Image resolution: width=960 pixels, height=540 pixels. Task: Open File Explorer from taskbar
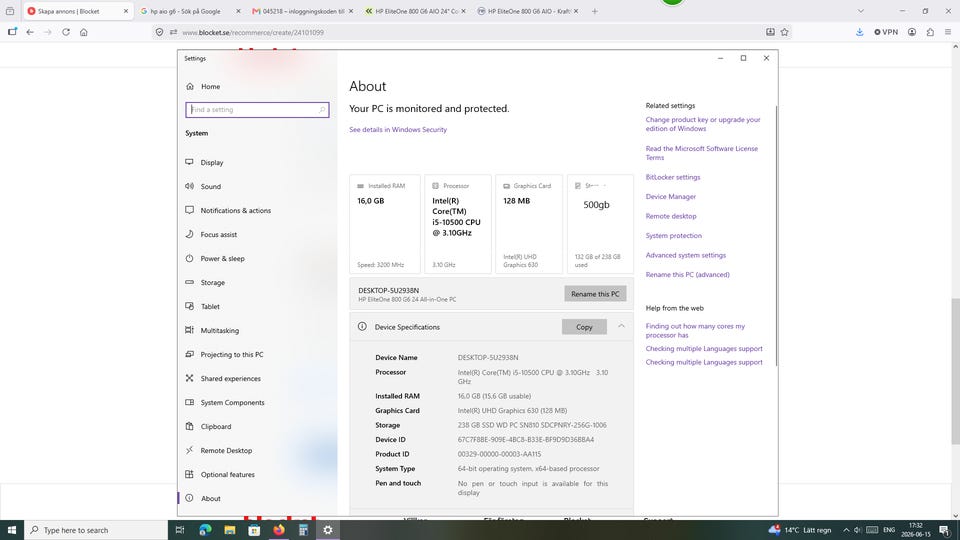pyautogui.click(x=230, y=530)
